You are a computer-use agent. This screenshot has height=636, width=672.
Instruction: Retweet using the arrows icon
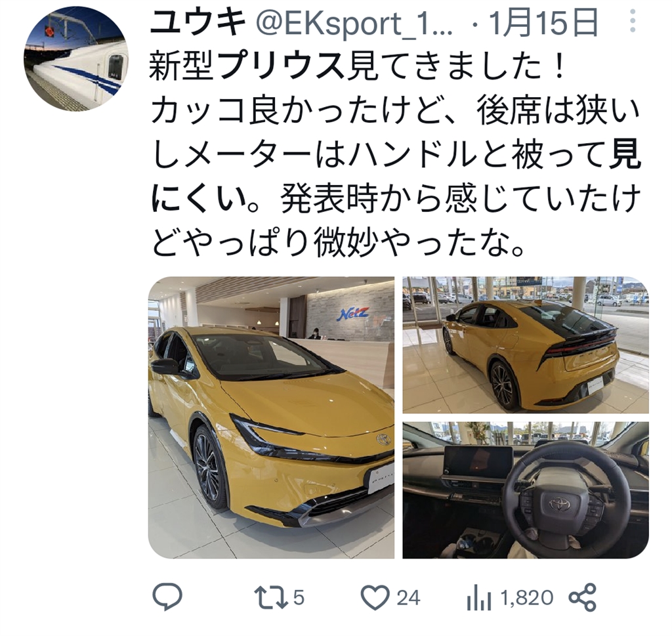271,597
